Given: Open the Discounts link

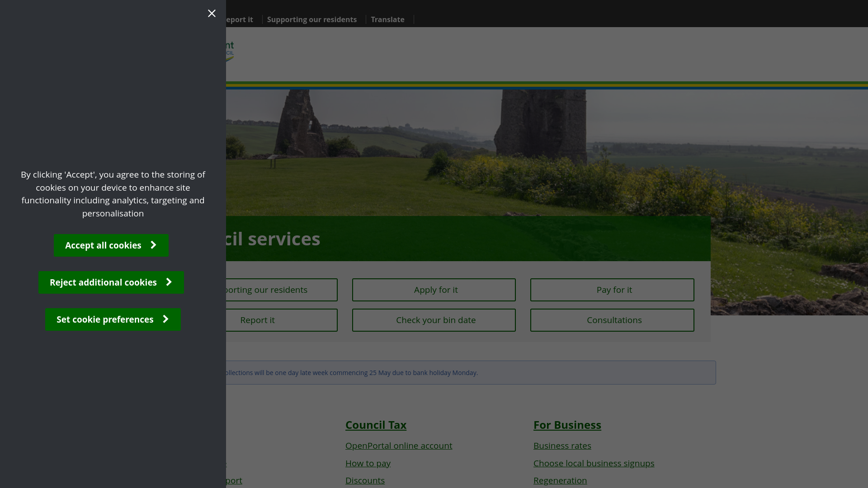Looking at the screenshot, I should click(x=365, y=480).
